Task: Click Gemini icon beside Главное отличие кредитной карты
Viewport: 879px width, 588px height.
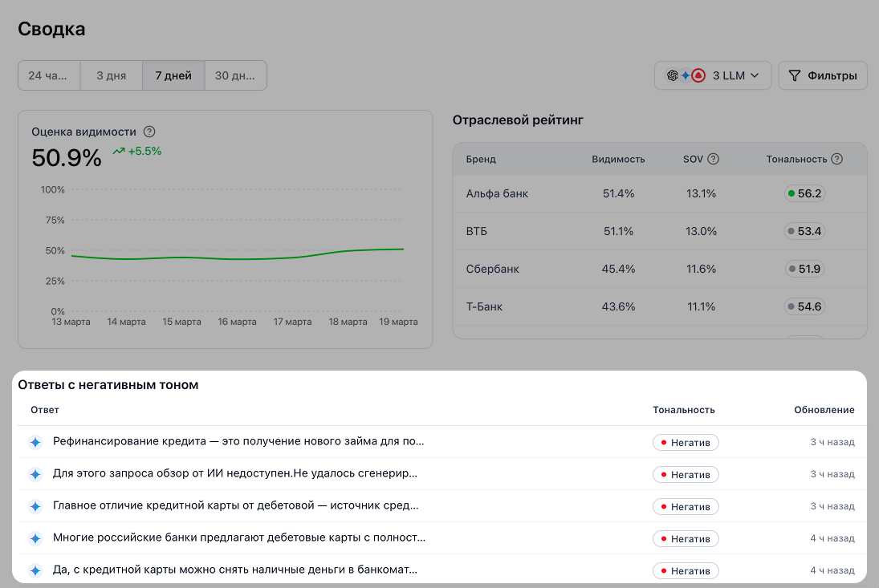Action: (x=35, y=506)
